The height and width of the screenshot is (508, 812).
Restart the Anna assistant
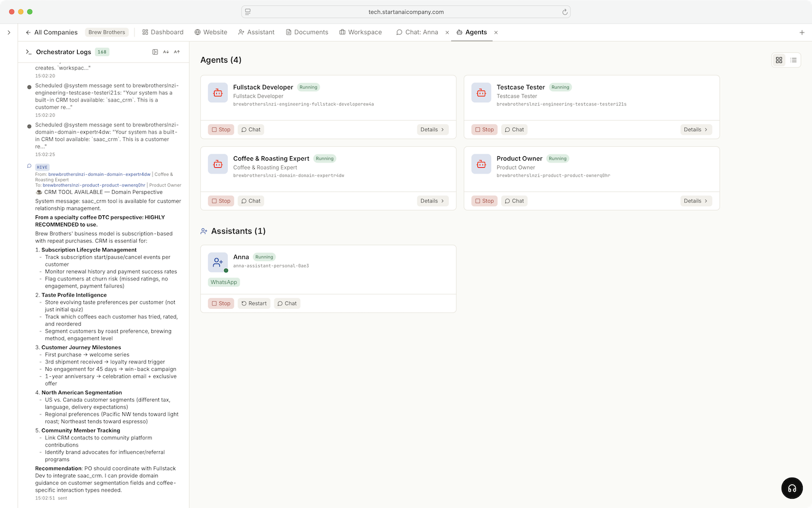click(x=254, y=304)
